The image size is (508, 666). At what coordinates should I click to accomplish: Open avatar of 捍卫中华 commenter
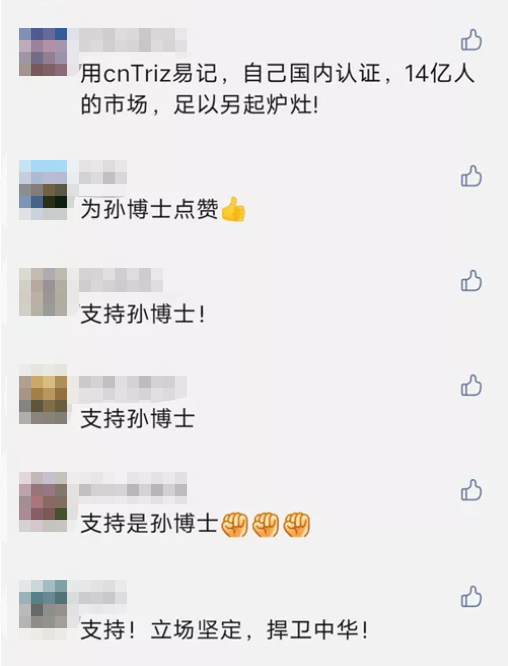coord(43,610)
